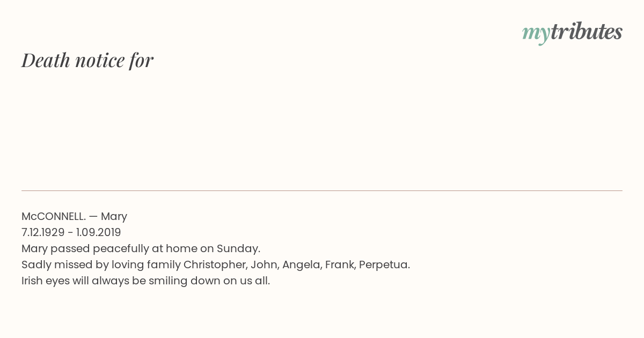Screen dimensions: 644x338
Task: Click the "McCONNELL. — Mary" title line
Action: [75, 216]
